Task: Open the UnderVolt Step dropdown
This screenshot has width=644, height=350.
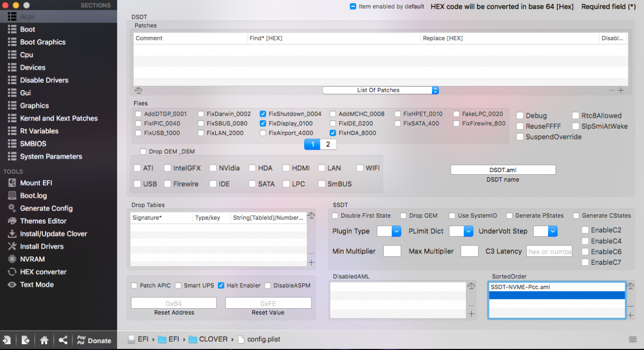Action: (545, 231)
